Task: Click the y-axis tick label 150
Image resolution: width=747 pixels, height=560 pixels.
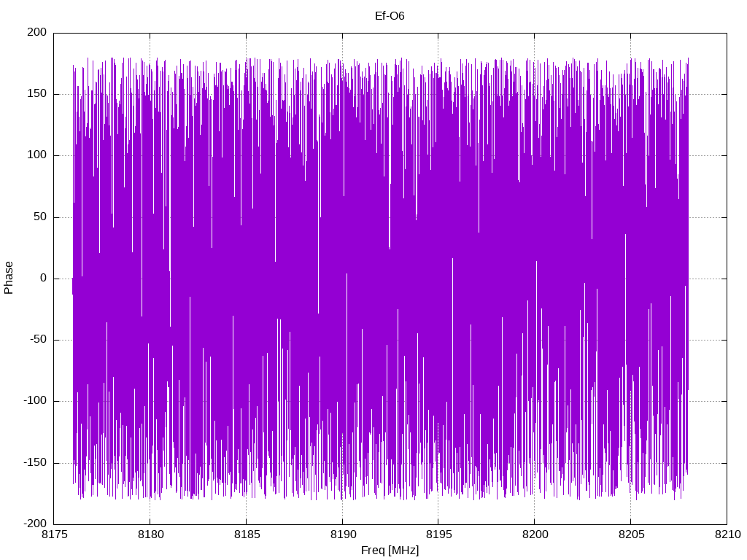Action: [x=37, y=94]
